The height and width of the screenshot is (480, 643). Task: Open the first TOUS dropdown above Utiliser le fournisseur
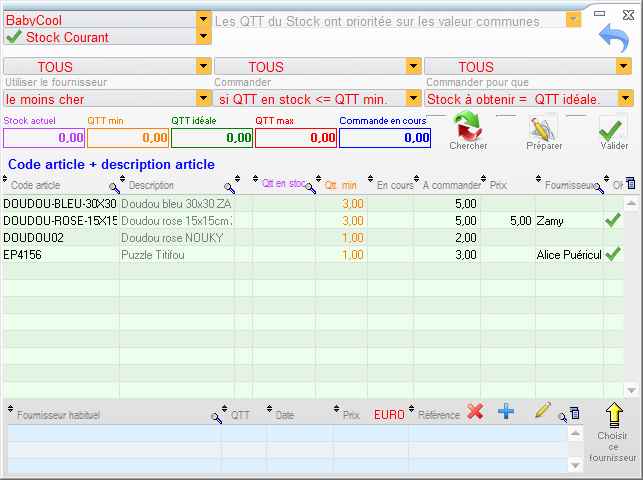[x=203, y=66]
